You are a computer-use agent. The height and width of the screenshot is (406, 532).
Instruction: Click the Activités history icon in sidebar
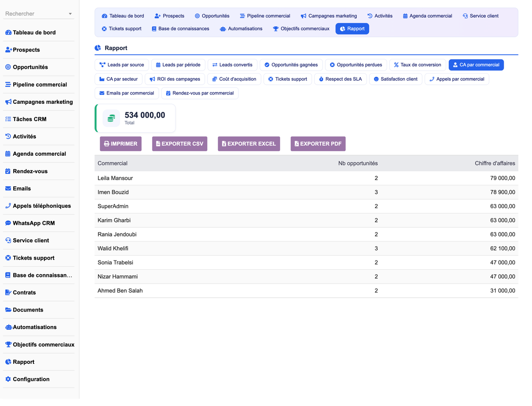(8, 137)
